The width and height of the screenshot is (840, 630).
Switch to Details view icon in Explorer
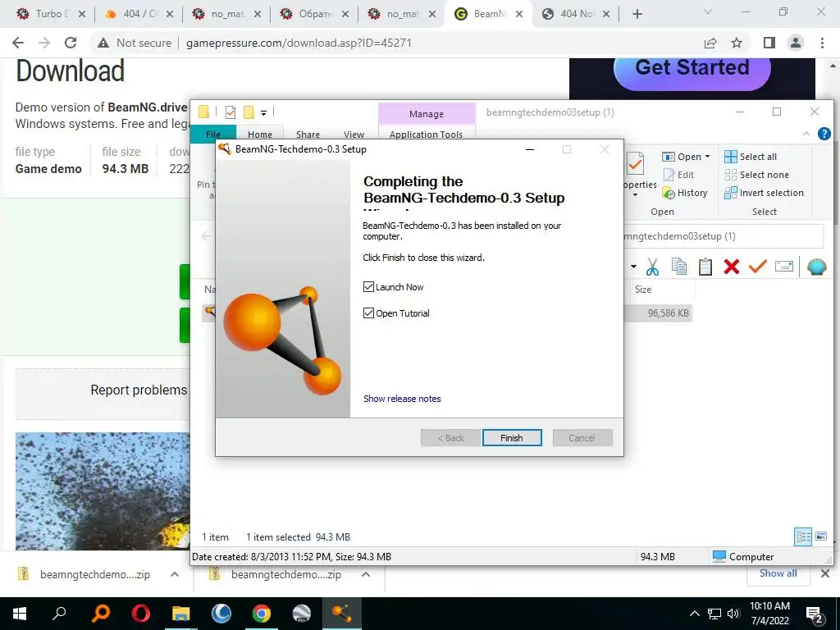[x=803, y=536]
